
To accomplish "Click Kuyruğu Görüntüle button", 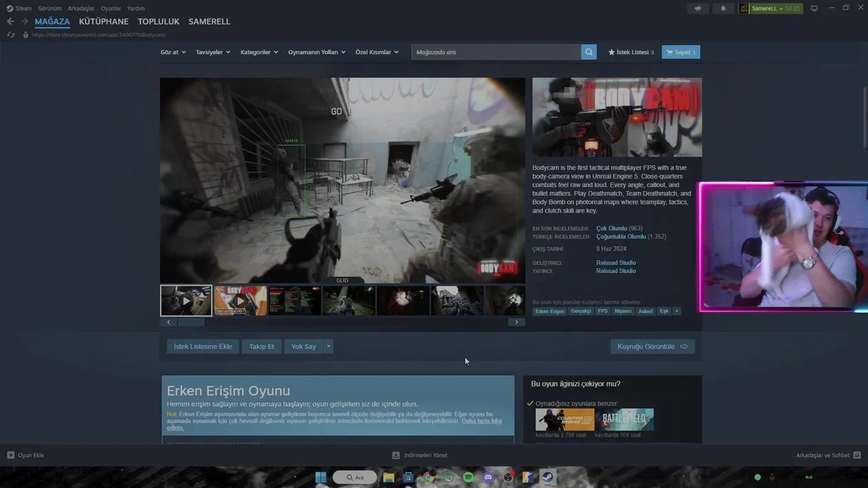I will (x=652, y=346).
